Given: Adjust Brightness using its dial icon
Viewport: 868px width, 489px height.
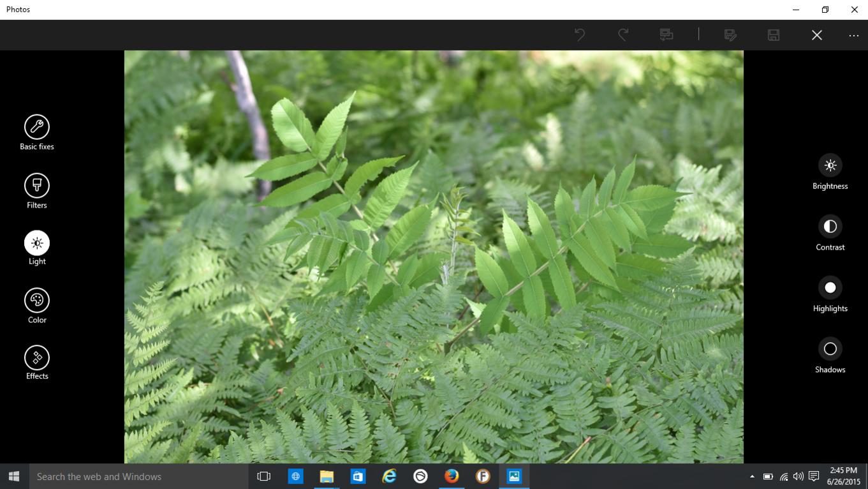Looking at the screenshot, I should pos(830,165).
